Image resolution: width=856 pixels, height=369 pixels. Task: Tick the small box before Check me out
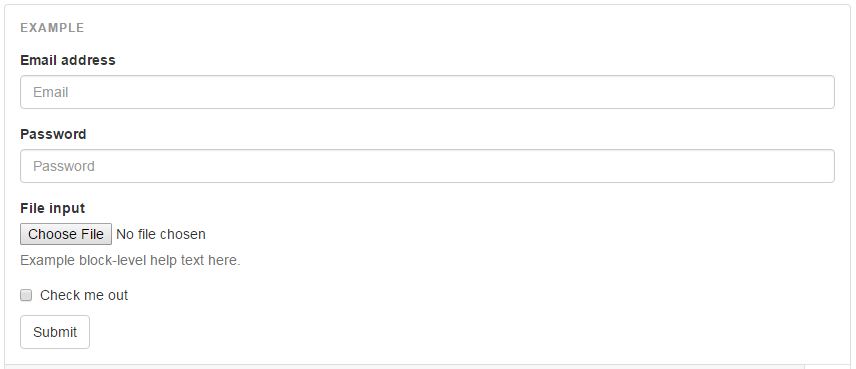click(x=26, y=295)
